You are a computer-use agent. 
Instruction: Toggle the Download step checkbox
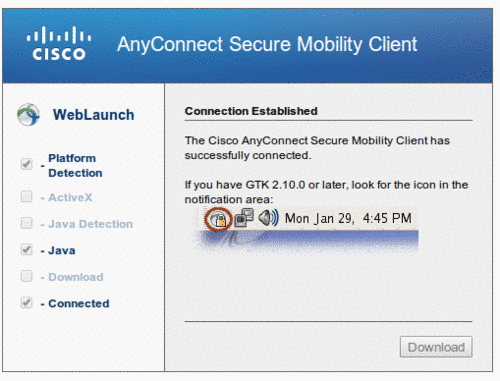click(26, 276)
